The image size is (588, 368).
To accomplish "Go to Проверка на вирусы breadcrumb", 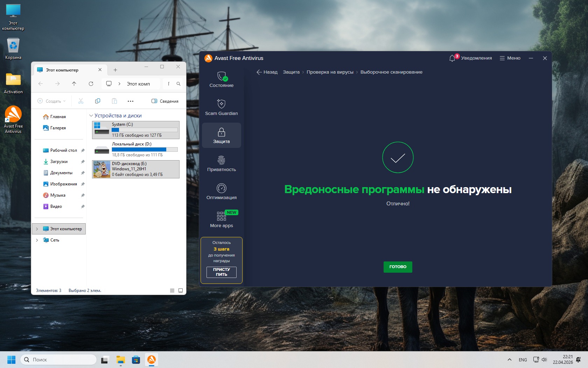I will (330, 72).
